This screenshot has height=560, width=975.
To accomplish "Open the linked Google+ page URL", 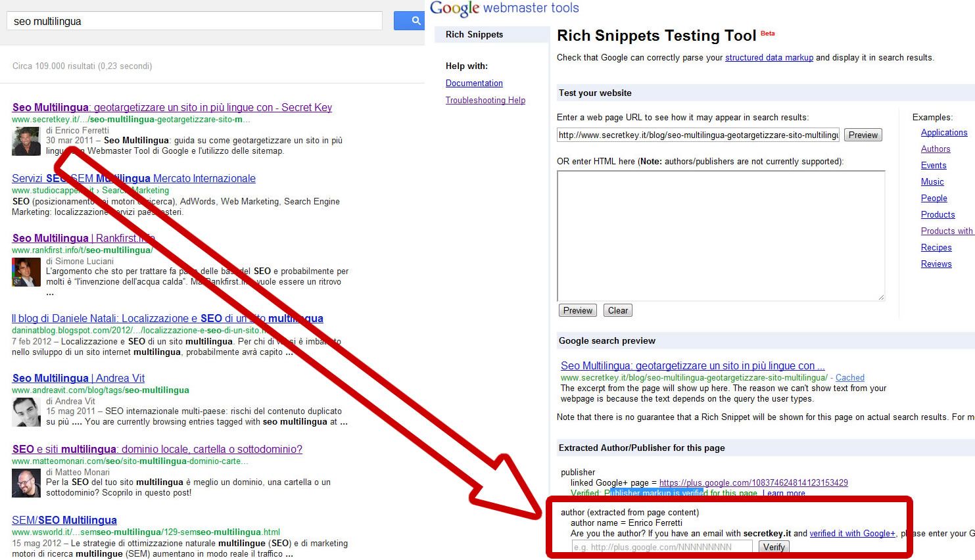I will [753, 482].
